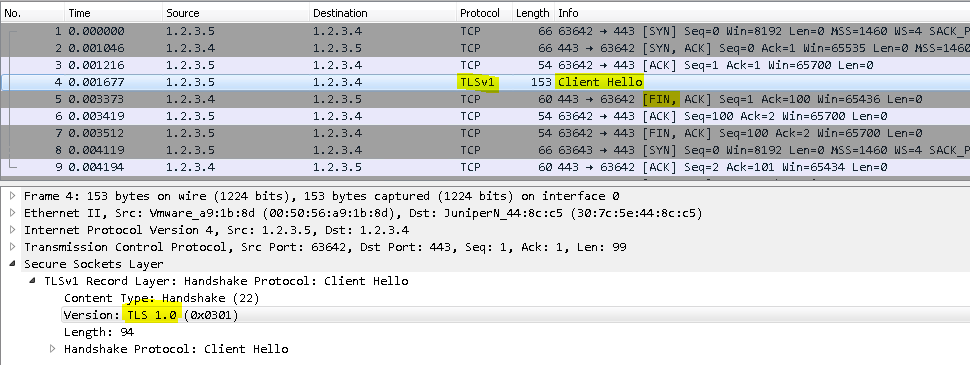Screen dimensions: 970x365
Task: Select packet 5 FIN, ACK row
Action: click(x=485, y=99)
